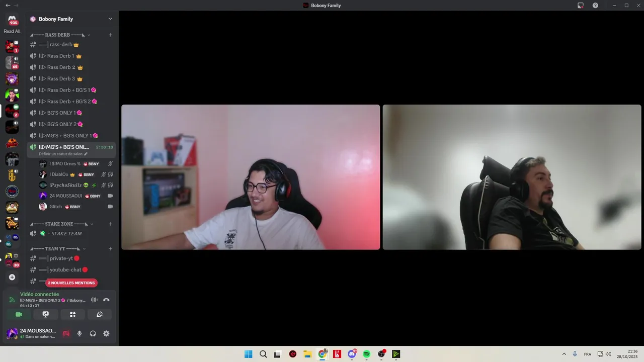Image resolution: width=644 pixels, height=362 pixels.
Task: Add a server with plus icon
Action: pyautogui.click(x=12, y=277)
